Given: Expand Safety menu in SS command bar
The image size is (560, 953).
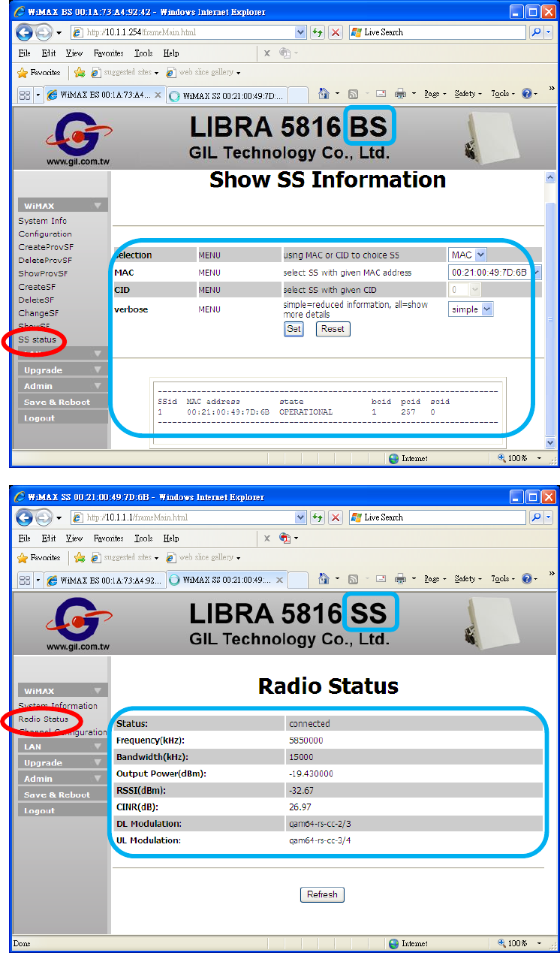Looking at the screenshot, I should pos(468,579).
